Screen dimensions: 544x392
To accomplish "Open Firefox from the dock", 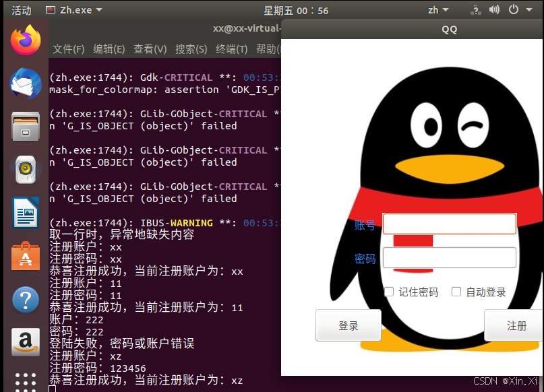I will (26, 40).
